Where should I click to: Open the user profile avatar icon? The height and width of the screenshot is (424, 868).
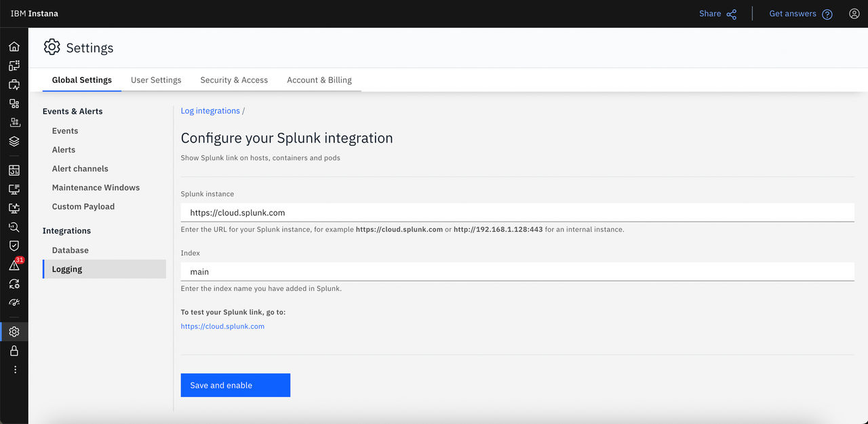tap(854, 14)
